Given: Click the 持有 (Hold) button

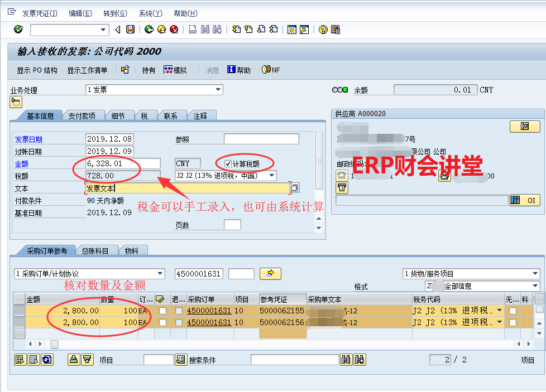Looking at the screenshot, I should click(x=149, y=70).
